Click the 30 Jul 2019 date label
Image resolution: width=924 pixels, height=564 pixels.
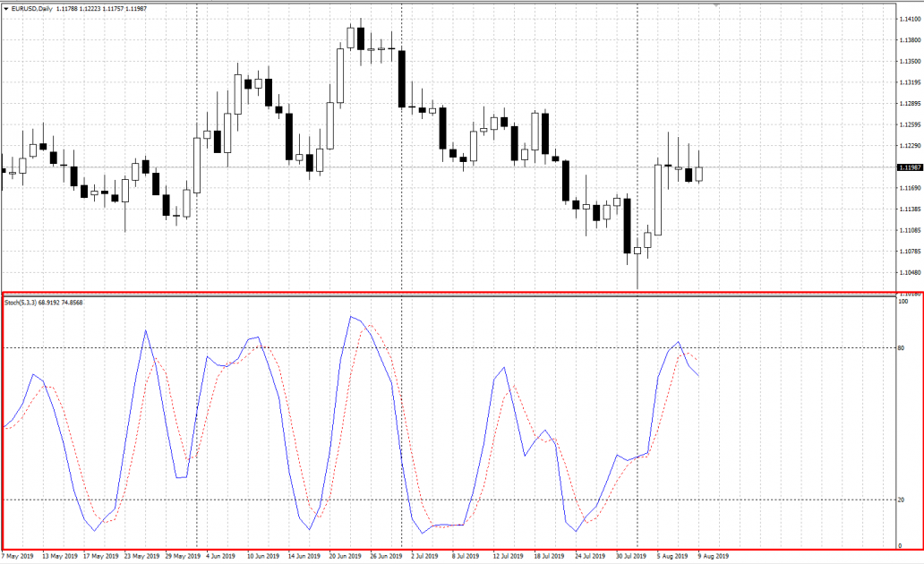click(x=629, y=556)
